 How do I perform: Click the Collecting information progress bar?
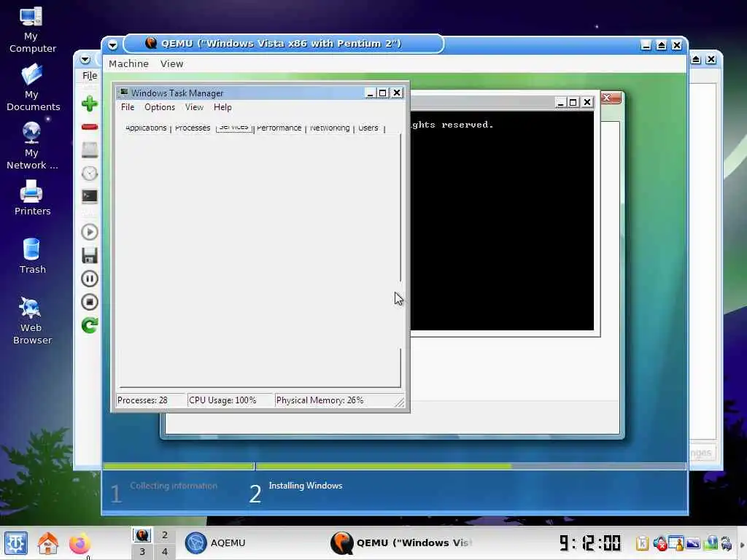(179, 466)
